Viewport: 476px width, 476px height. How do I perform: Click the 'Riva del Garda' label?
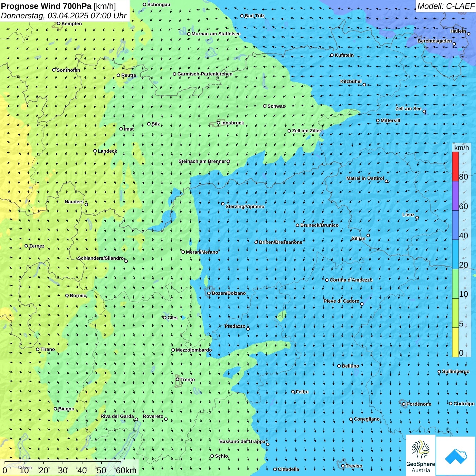point(117,416)
